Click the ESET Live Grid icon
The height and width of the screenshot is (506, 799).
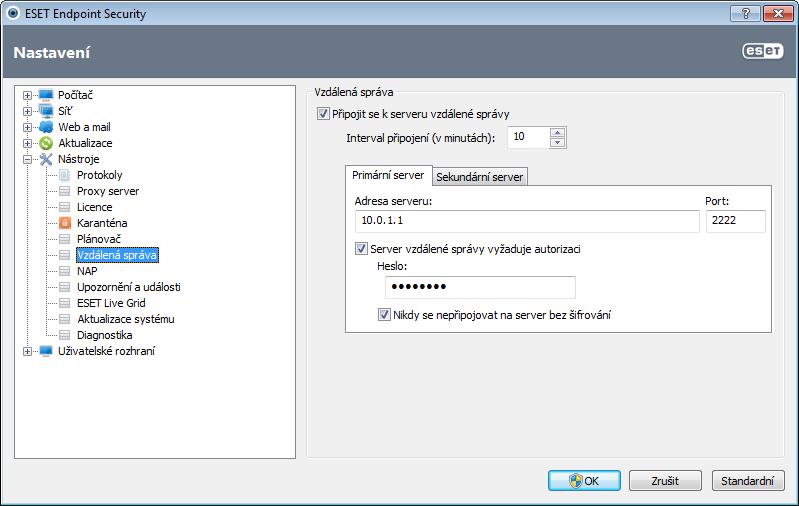64,303
